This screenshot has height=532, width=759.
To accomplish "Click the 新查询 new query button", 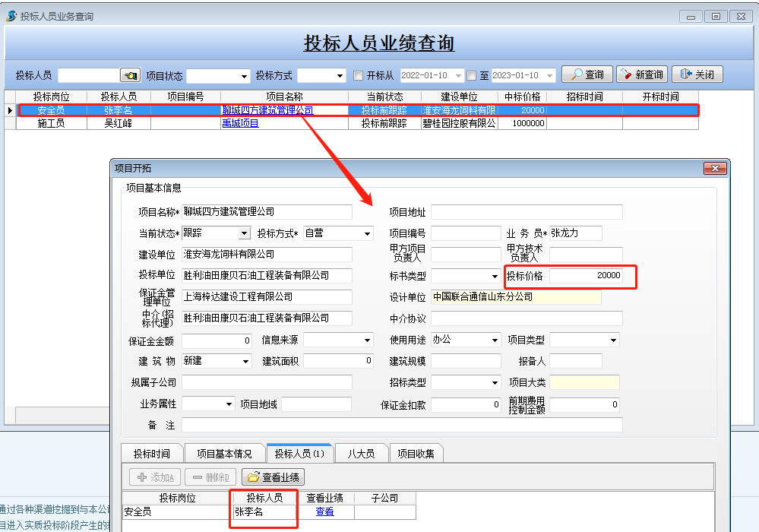I will (x=642, y=74).
